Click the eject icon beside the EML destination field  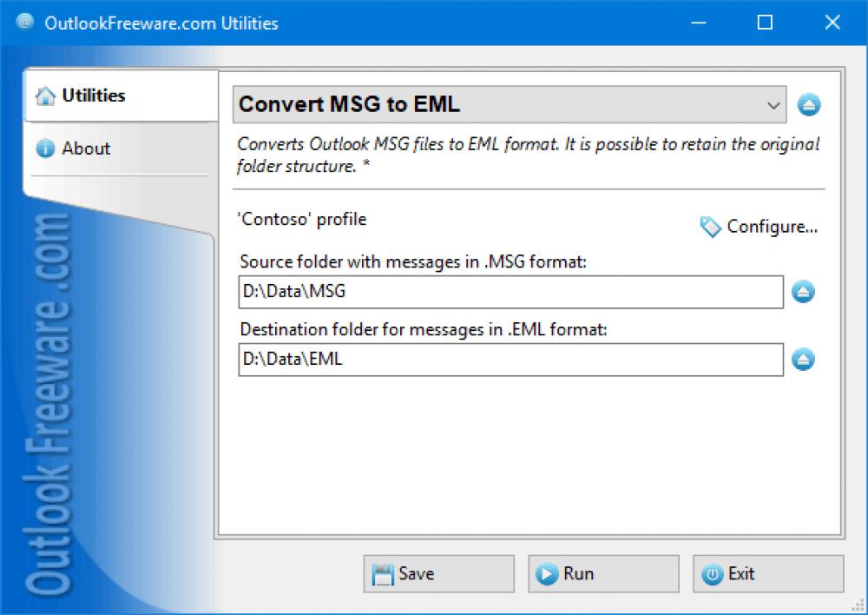pos(803,359)
